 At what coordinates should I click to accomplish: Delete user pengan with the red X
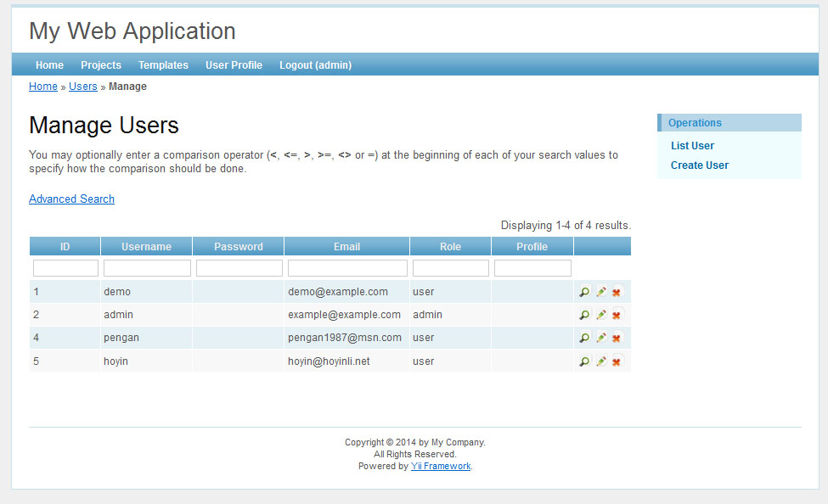[617, 338]
